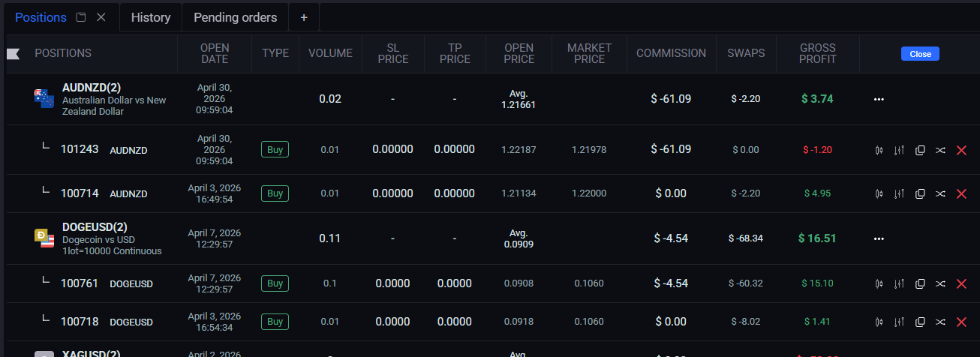Open chart for position 100718
Image resolution: width=980 pixels, height=357 pixels.
879,322
